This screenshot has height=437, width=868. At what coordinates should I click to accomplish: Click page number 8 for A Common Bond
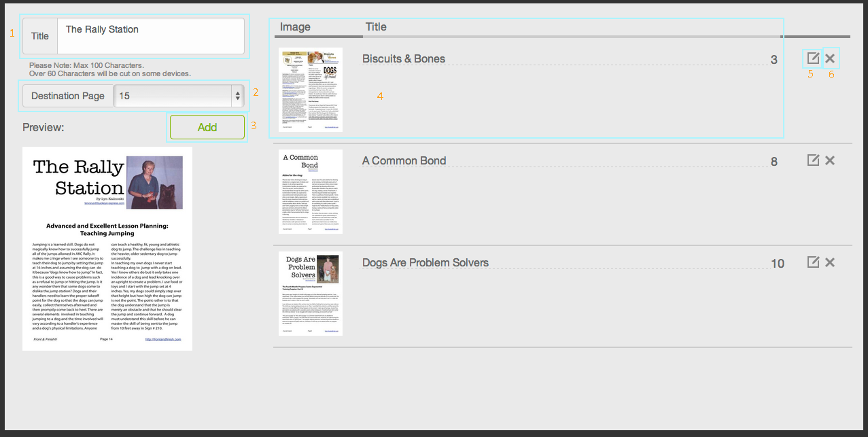(774, 162)
